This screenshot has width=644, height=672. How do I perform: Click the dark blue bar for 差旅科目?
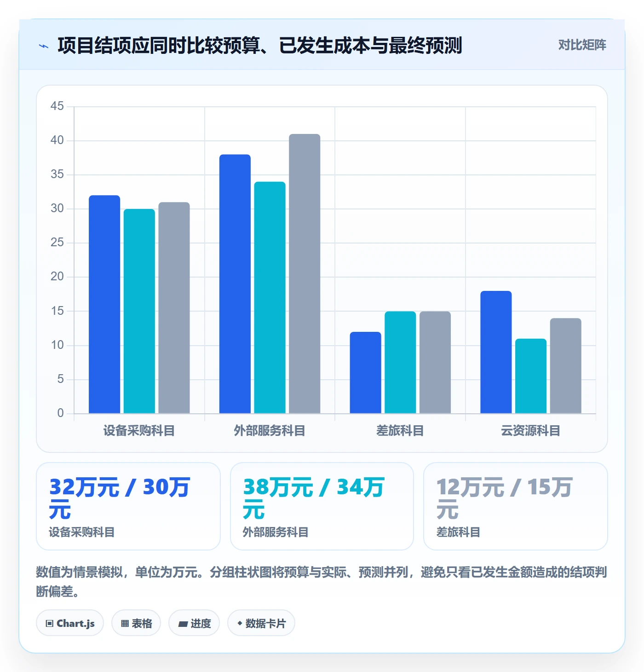point(366,372)
